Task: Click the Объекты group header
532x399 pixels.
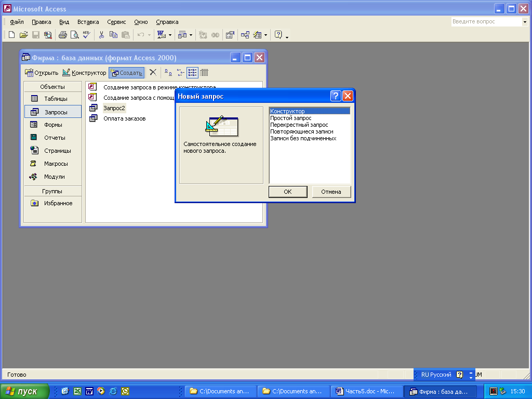Action: coord(52,87)
